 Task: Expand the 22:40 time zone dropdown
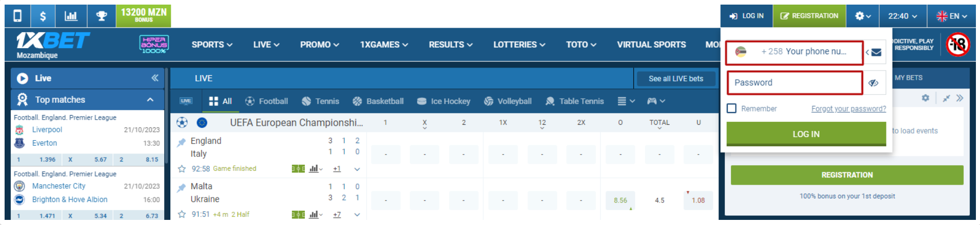pyautogui.click(x=903, y=16)
